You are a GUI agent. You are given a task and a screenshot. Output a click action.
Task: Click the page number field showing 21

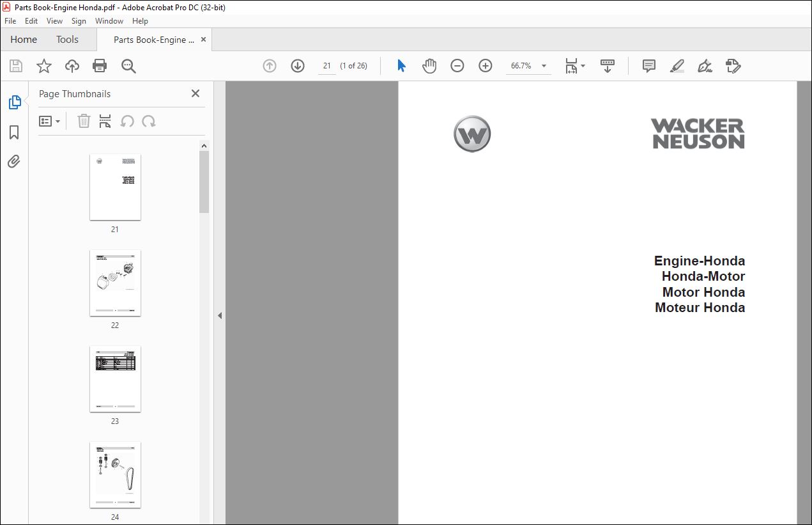(x=327, y=66)
